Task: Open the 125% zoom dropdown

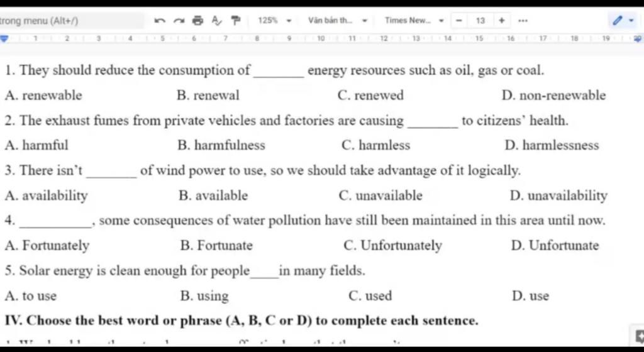Action: pos(274,21)
